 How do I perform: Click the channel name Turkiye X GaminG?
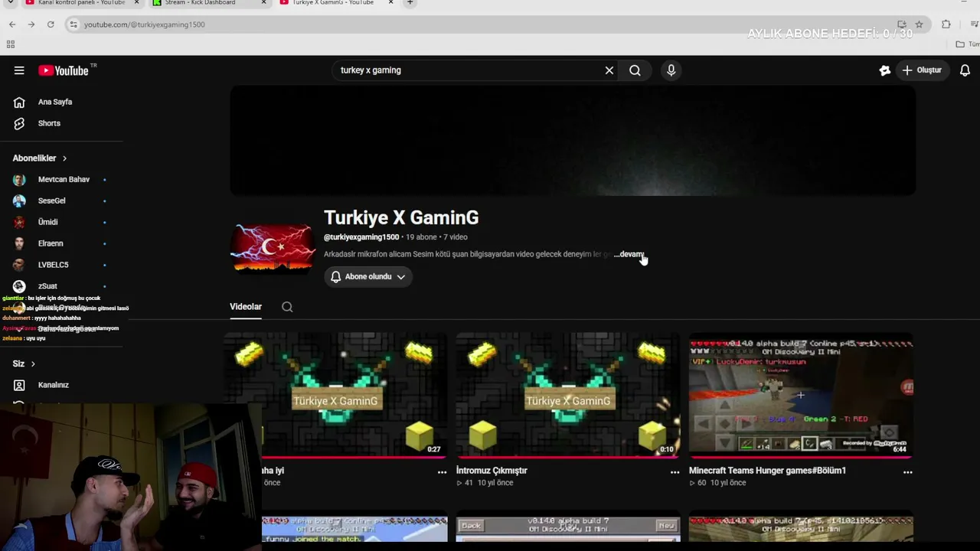click(x=401, y=218)
